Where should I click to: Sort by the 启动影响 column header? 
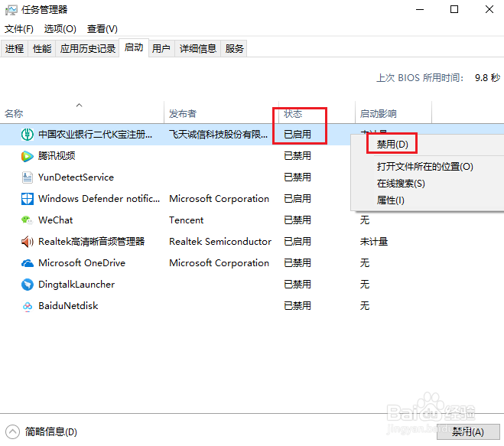[x=393, y=113]
